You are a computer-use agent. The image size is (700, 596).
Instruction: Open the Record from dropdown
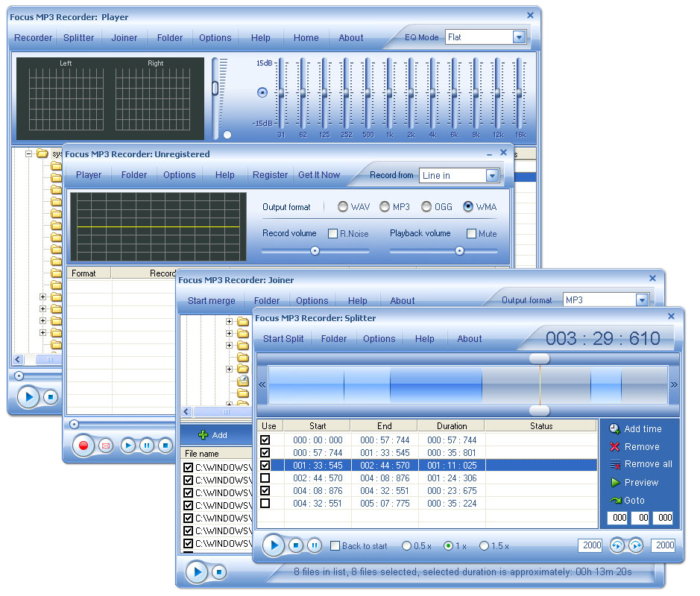tap(492, 175)
